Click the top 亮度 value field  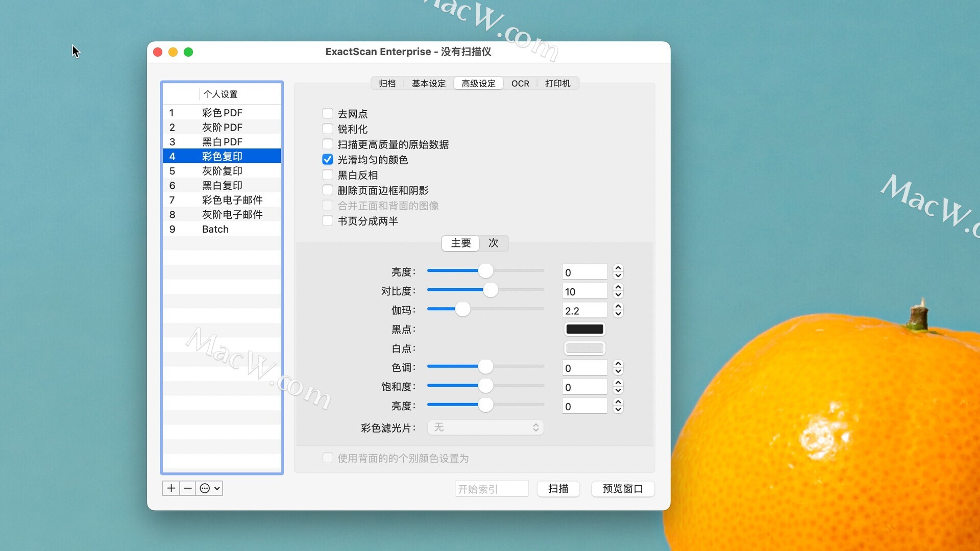point(584,272)
